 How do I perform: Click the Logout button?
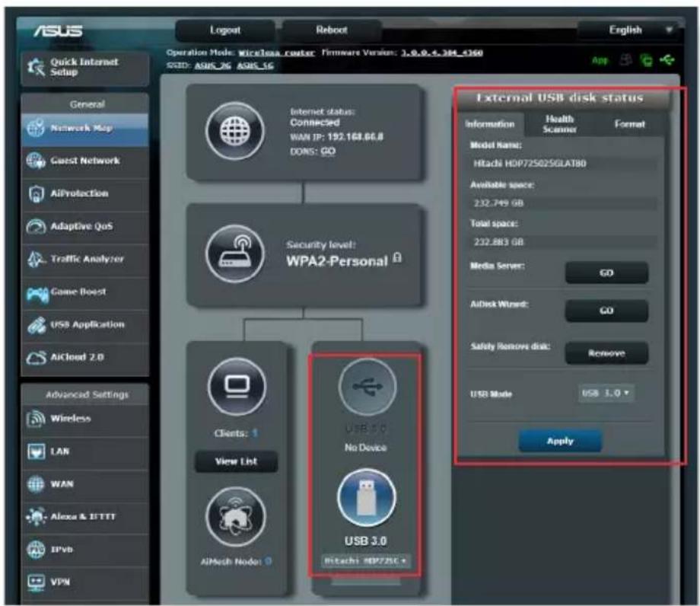225,30
